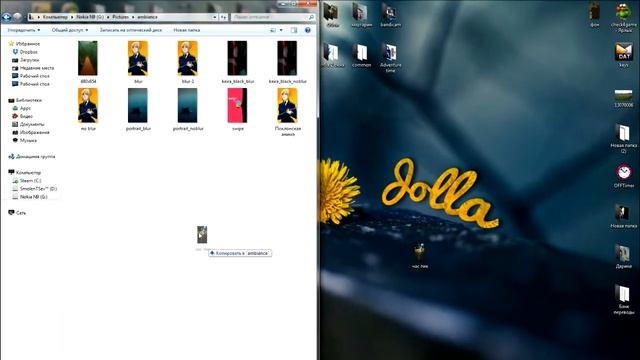This screenshot has height=360, width=640.
Task: Select the desktop folder labeled Новая папка below OFFTimer
Action: pos(623,216)
